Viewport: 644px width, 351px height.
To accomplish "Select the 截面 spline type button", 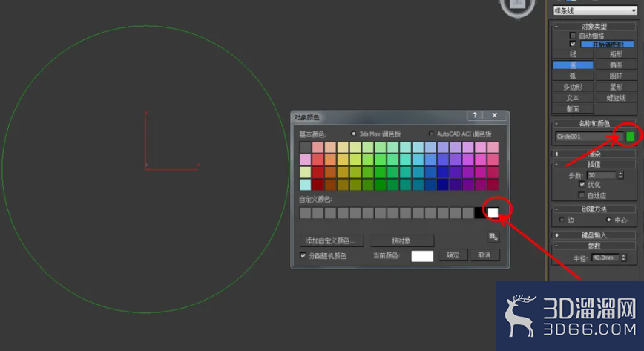I will click(573, 109).
